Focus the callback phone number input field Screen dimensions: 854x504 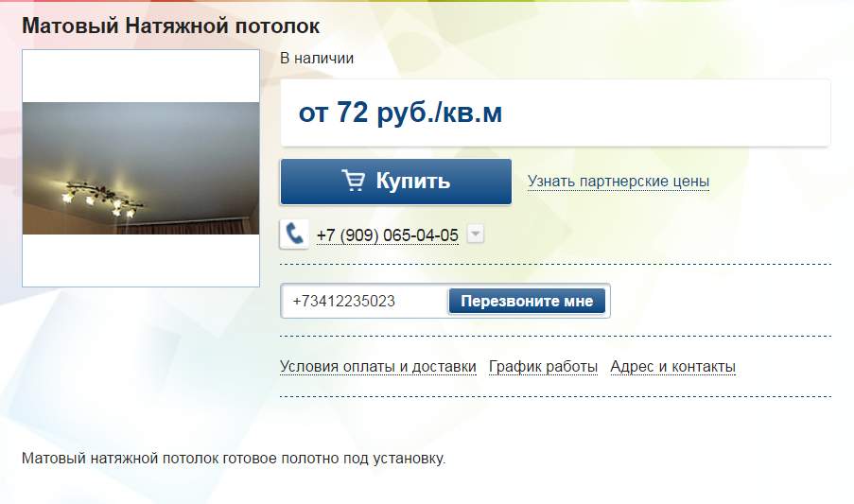364,301
